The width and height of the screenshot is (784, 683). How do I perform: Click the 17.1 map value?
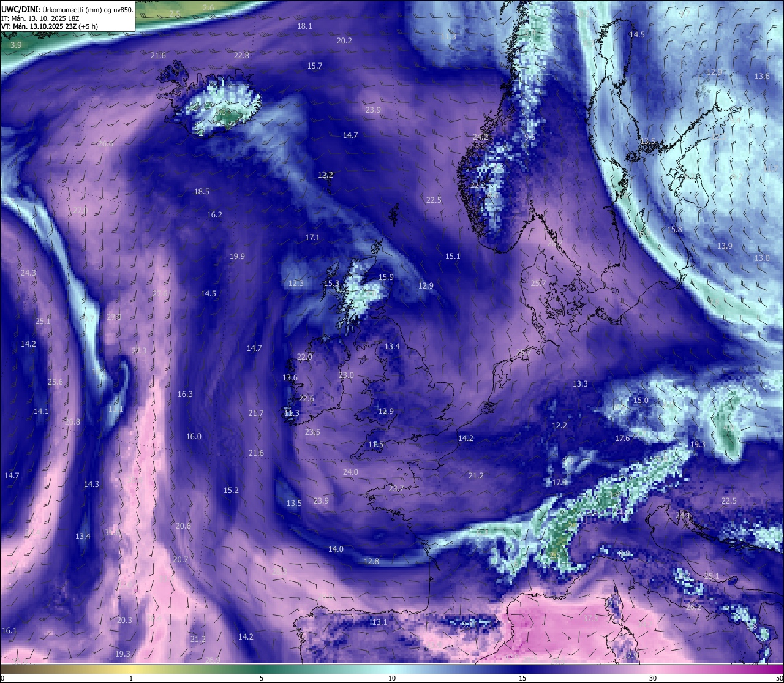[x=312, y=238]
